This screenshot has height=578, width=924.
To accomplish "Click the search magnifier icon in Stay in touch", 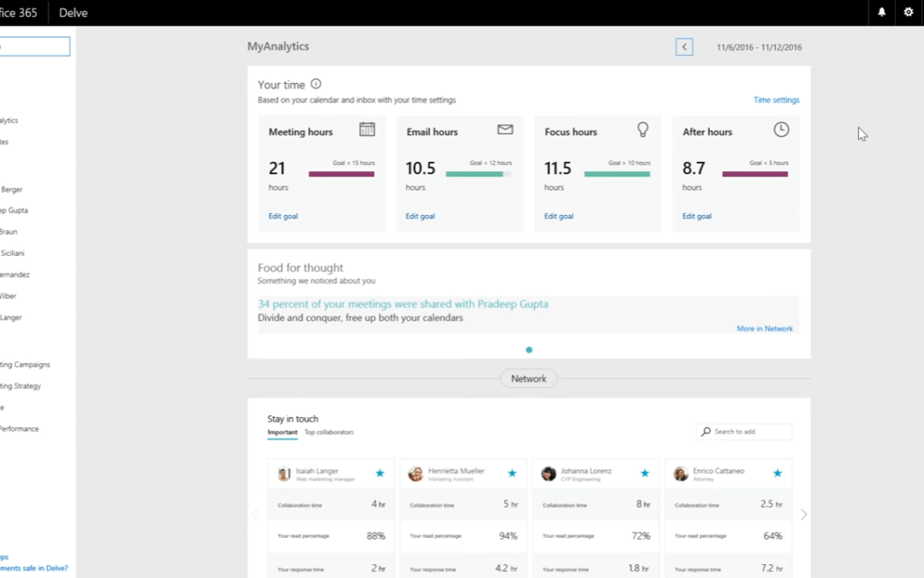I will coord(705,432).
